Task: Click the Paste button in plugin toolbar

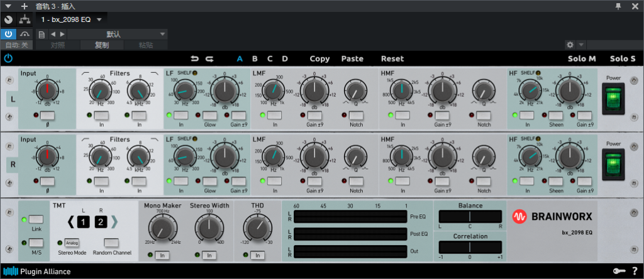Action: click(352, 58)
